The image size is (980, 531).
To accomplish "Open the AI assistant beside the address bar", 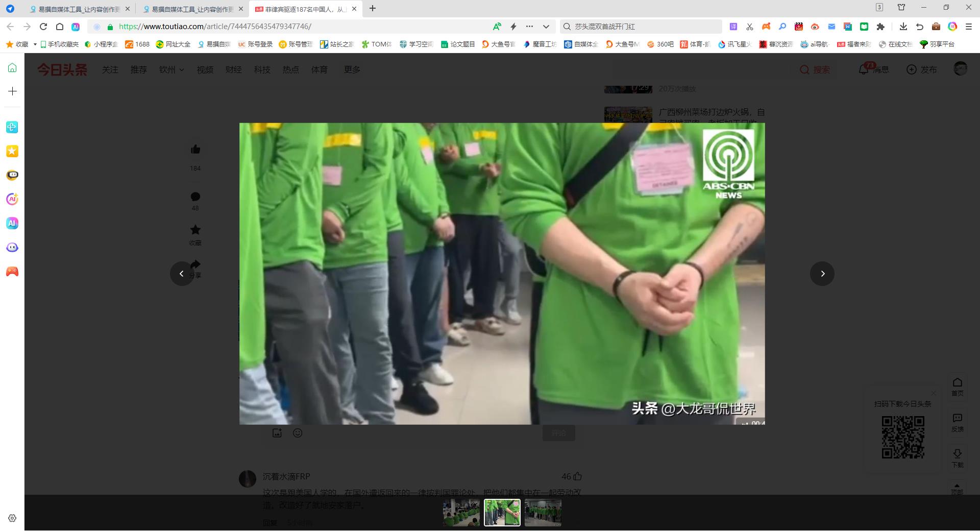I will pos(76,27).
